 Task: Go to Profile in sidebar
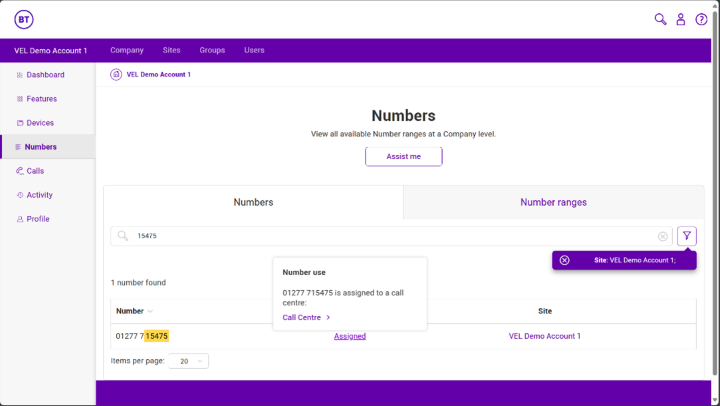click(38, 219)
